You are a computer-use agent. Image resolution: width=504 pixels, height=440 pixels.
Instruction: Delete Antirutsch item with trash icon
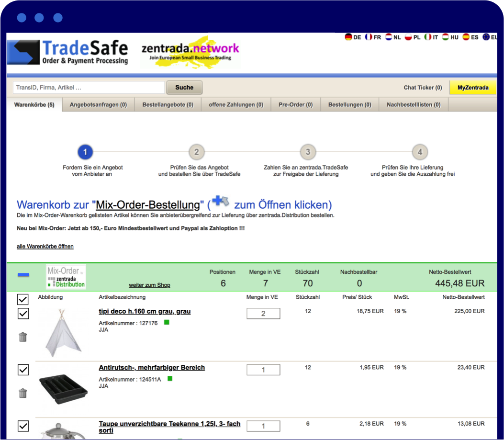23,393
